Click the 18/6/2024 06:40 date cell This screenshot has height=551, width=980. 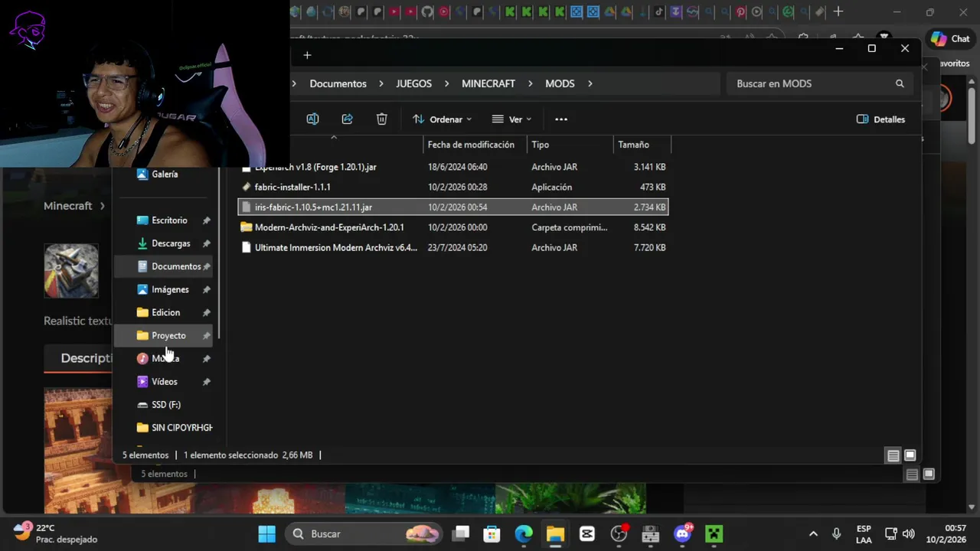(x=457, y=167)
